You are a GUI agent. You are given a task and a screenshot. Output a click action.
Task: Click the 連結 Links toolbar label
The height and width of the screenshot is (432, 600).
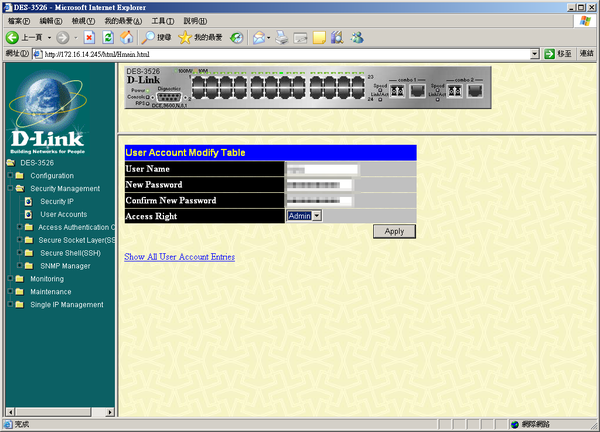pyautogui.click(x=586, y=54)
